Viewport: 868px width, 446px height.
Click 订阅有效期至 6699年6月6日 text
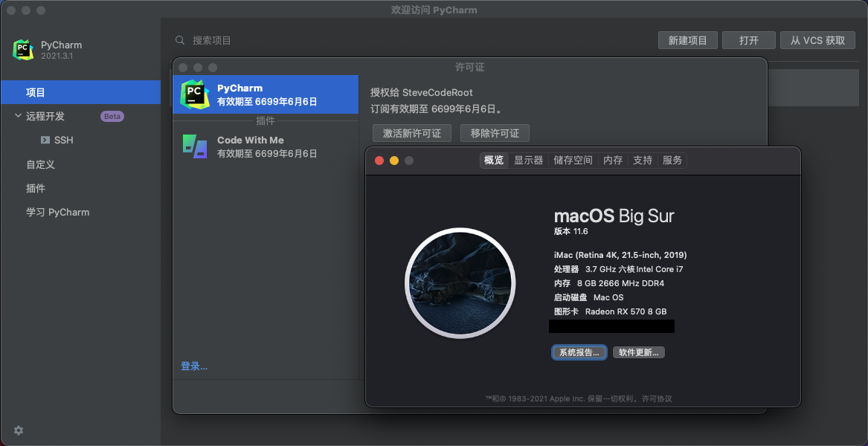437,109
